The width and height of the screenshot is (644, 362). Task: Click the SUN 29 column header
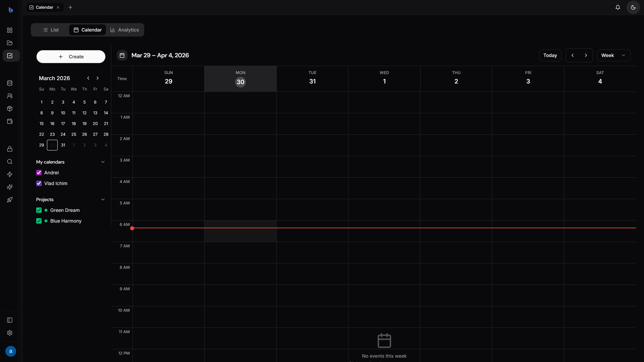pyautogui.click(x=169, y=79)
